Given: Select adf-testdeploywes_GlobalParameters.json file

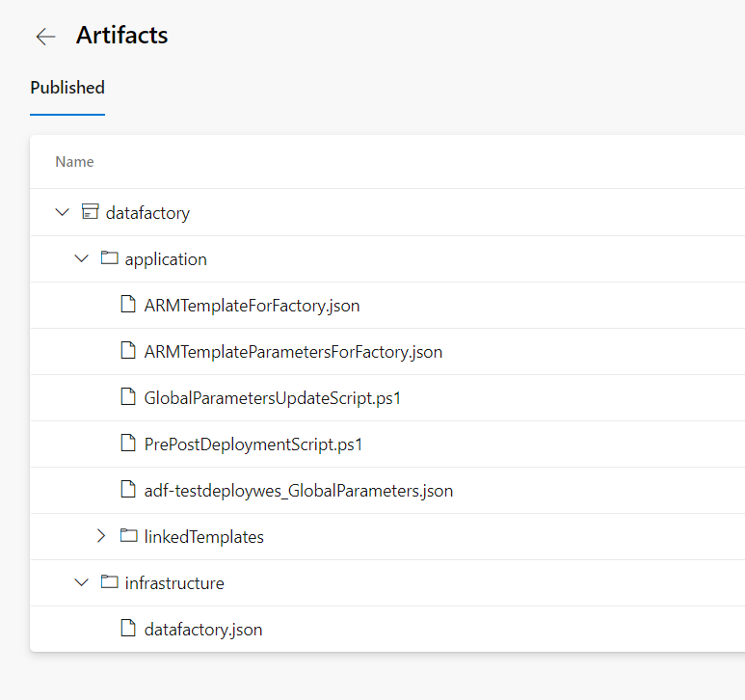Looking at the screenshot, I should pyautogui.click(x=298, y=491).
